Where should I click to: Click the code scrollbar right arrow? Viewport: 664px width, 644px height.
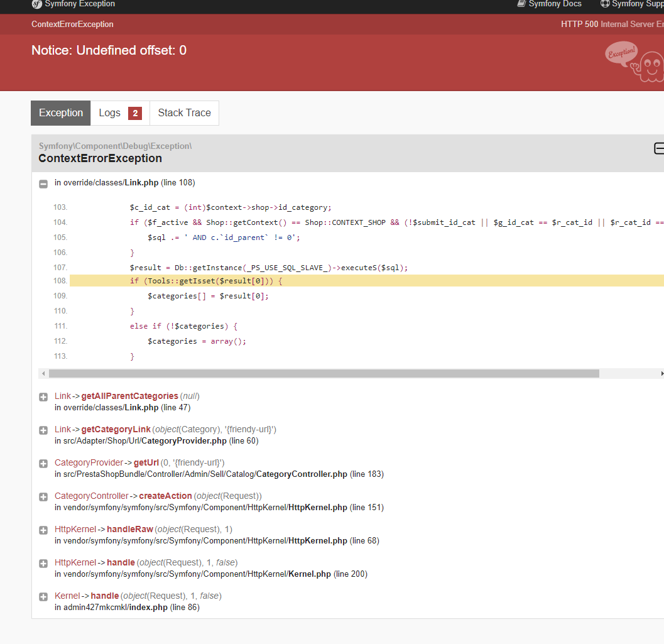pyautogui.click(x=662, y=373)
